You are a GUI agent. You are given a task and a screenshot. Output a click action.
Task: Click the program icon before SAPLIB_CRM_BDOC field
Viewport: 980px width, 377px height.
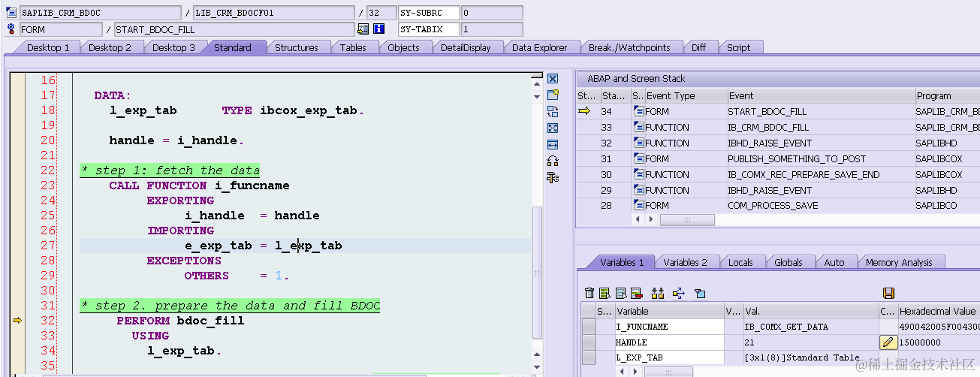[x=11, y=13]
